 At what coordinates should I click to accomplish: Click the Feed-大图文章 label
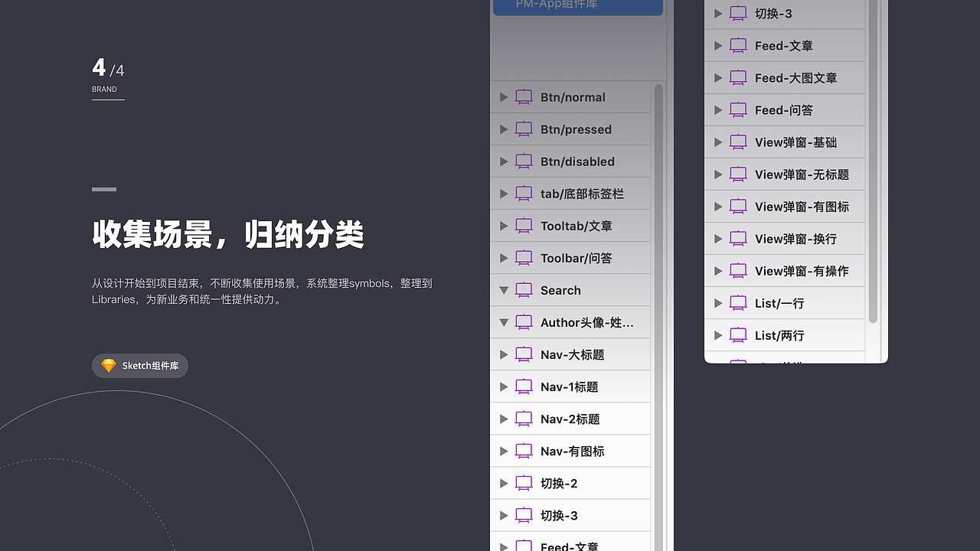pos(795,78)
